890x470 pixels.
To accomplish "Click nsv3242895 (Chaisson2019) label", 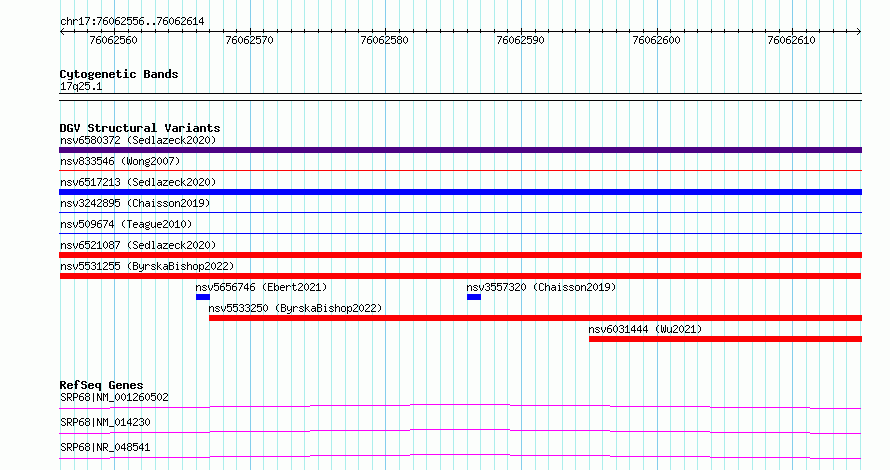I will pyautogui.click(x=135, y=203).
